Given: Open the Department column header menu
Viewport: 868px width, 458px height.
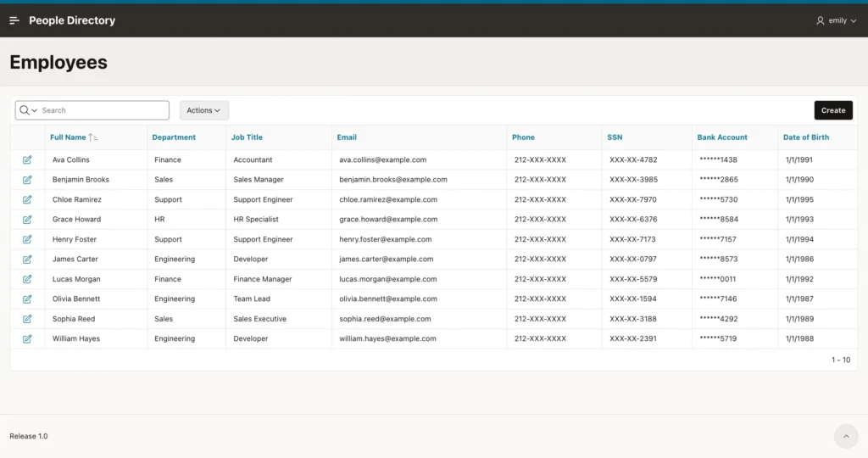Looking at the screenshot, I should point(174,137).
